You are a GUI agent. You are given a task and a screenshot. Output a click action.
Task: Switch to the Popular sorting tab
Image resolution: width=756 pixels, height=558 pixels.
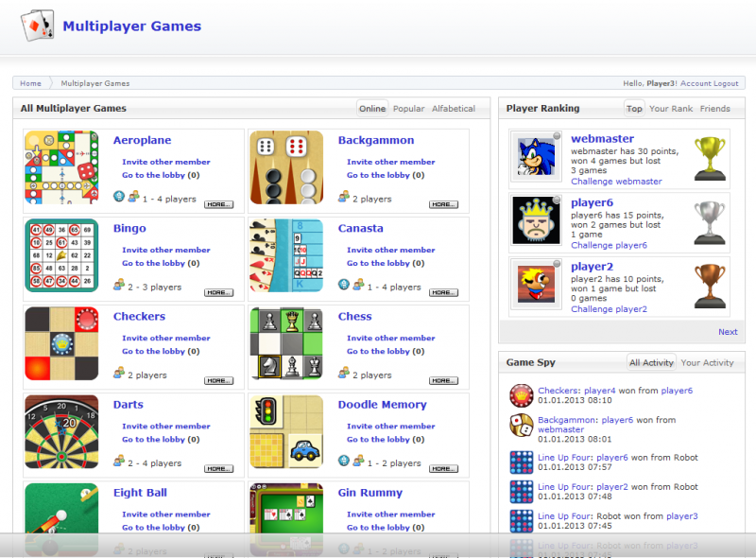pyautogui.click(x=408, y=108)
